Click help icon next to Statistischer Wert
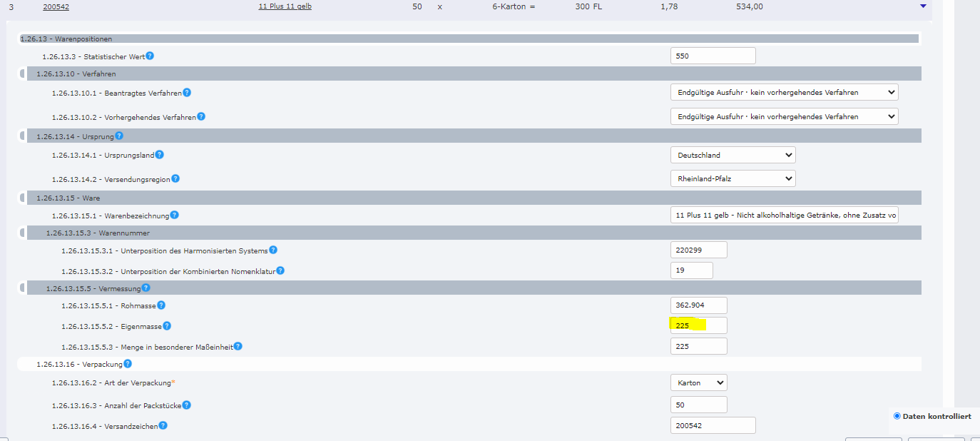This screenshot has width=980, height=441. (x=150, y=56)
